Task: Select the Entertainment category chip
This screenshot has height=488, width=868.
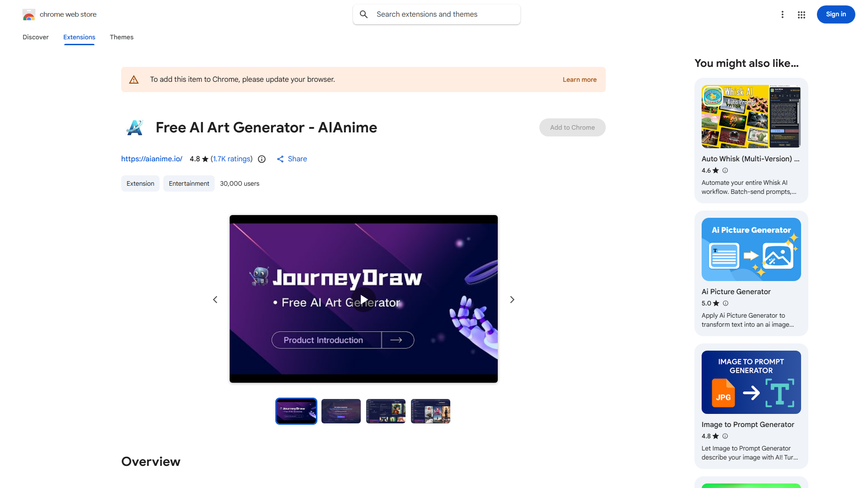Action: [x=189, y=183]
